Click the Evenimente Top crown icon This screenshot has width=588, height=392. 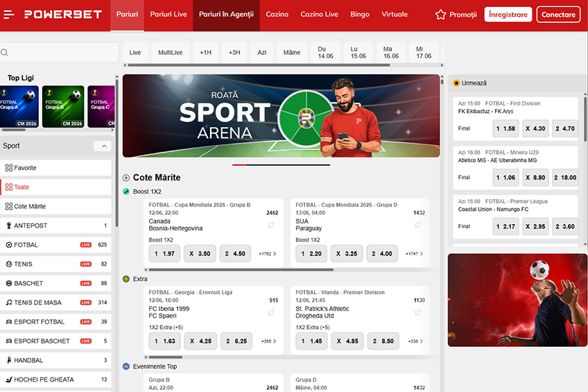click(x=126, y=366)
